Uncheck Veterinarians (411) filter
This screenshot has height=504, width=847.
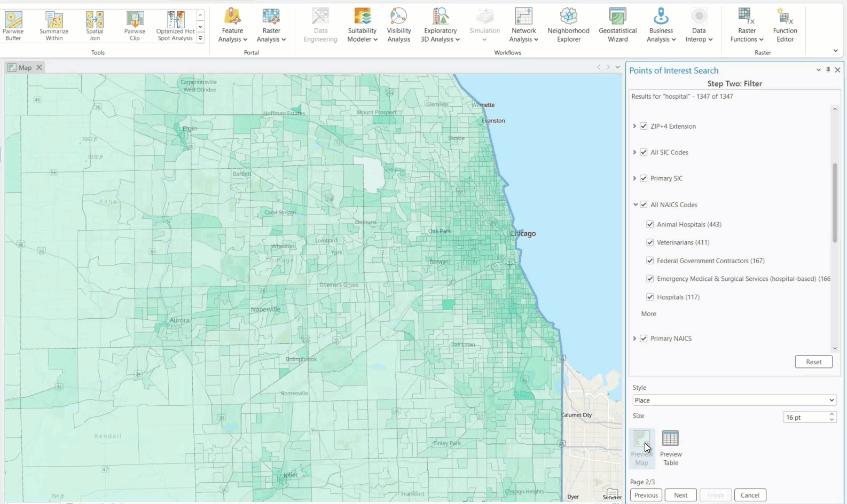[650, 242]
